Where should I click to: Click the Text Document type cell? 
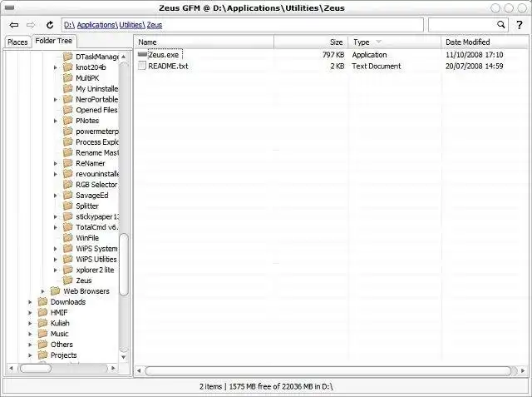[377, 66]
